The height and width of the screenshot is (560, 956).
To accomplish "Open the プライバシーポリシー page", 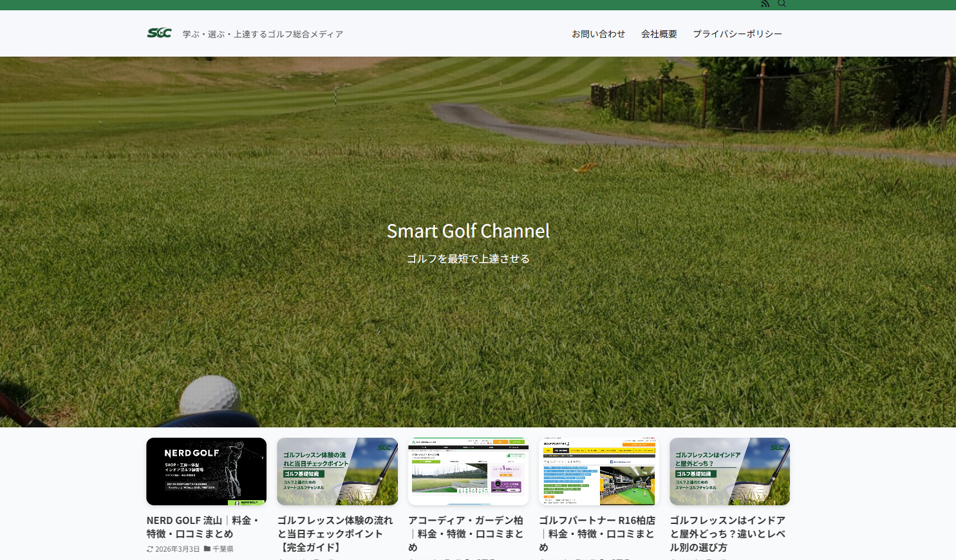I will (737, 34).
